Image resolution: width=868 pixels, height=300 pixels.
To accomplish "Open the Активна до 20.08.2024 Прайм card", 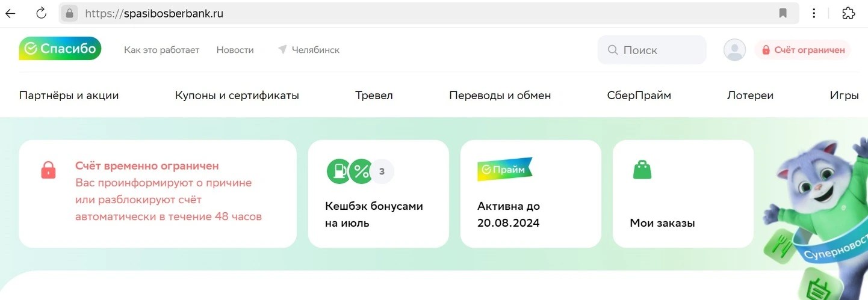I will 531,194.
